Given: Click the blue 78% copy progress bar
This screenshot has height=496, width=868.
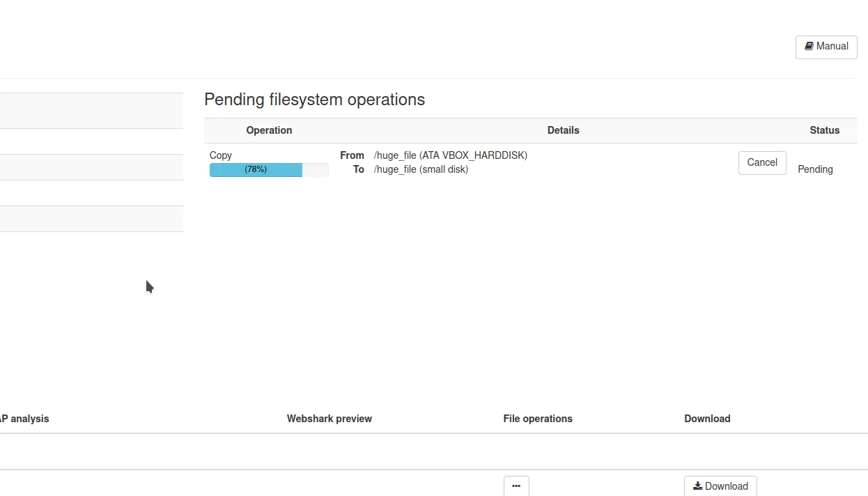Looking at the screenshot, I should tap(256, 169).
